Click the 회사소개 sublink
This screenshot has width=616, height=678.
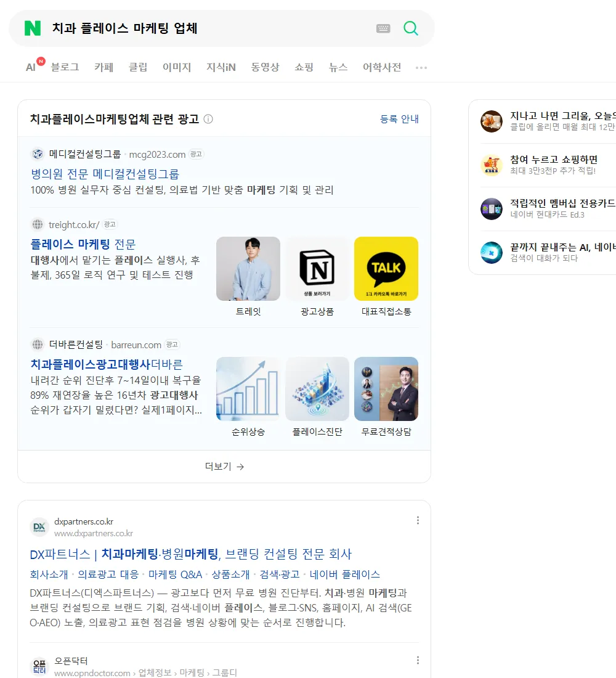pos(49,574)
